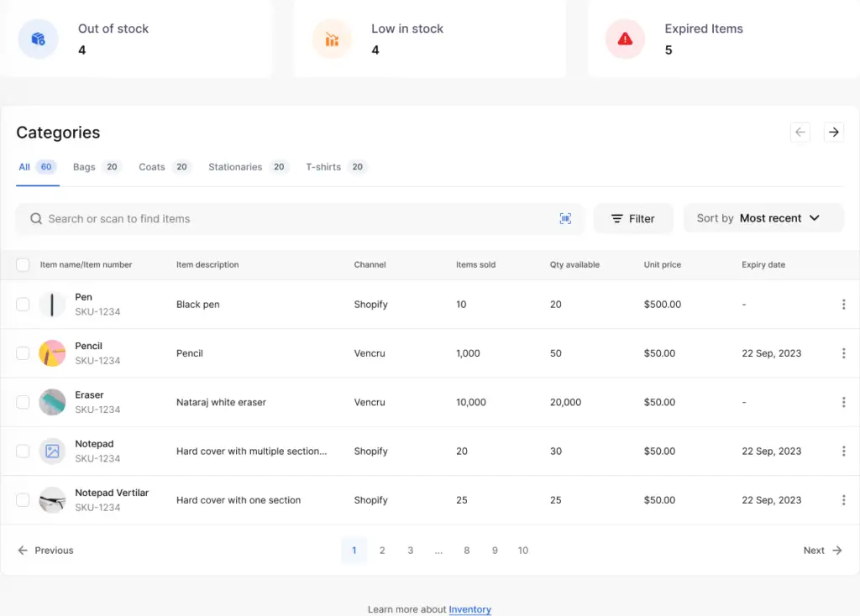Open the Inventory help link
This screenshot has height=616, width=860.
pos(469,609)
